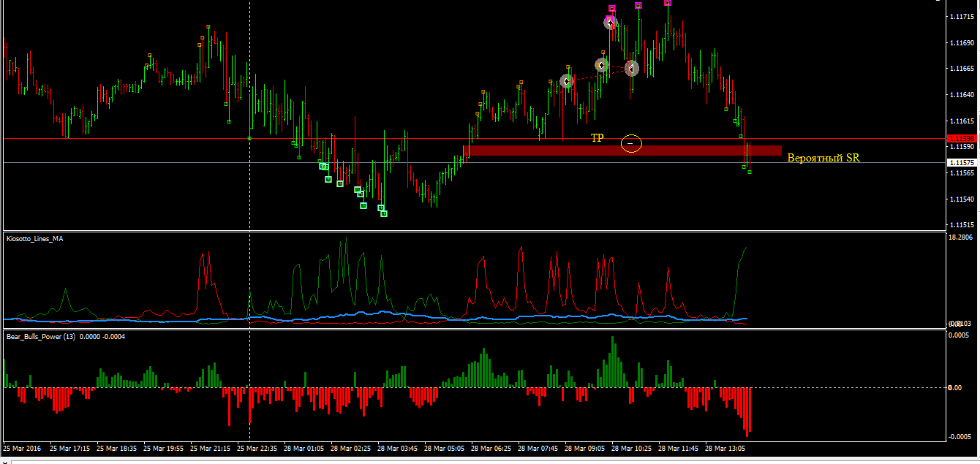The height and width of the screenshot is (464, 980).
Task: Click the '25 Mar 19:55' time label
Action: coord(163,448)
